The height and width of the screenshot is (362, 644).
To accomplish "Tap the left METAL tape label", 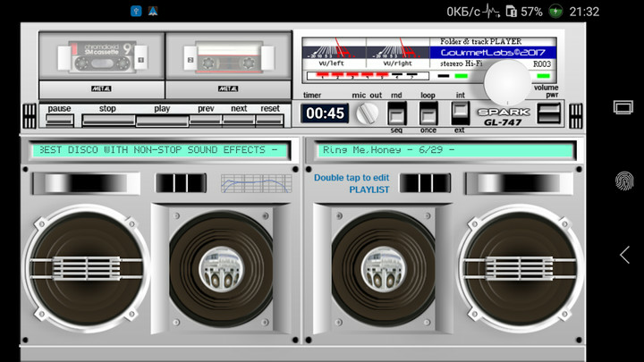I will tap(101, 88).
